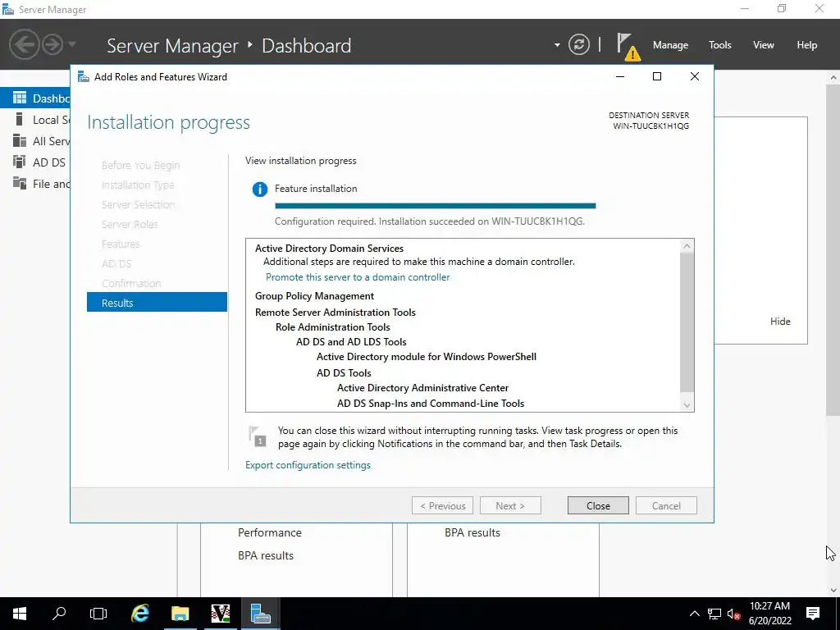Select AD DS Snap-Ins and Command-Line Tools
840x630 pixels.
pyautogui.click(x=430, y=404)
